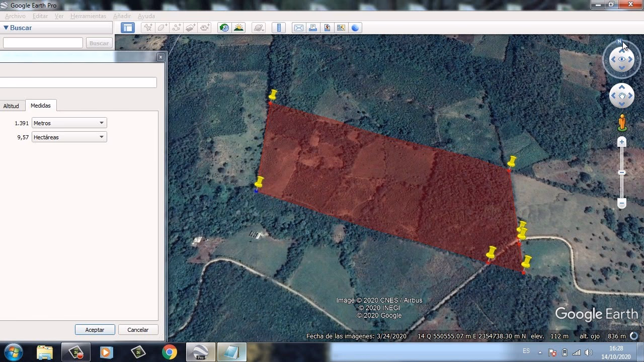Click the Email envelope toolbar icon

[x=299, y=28]
